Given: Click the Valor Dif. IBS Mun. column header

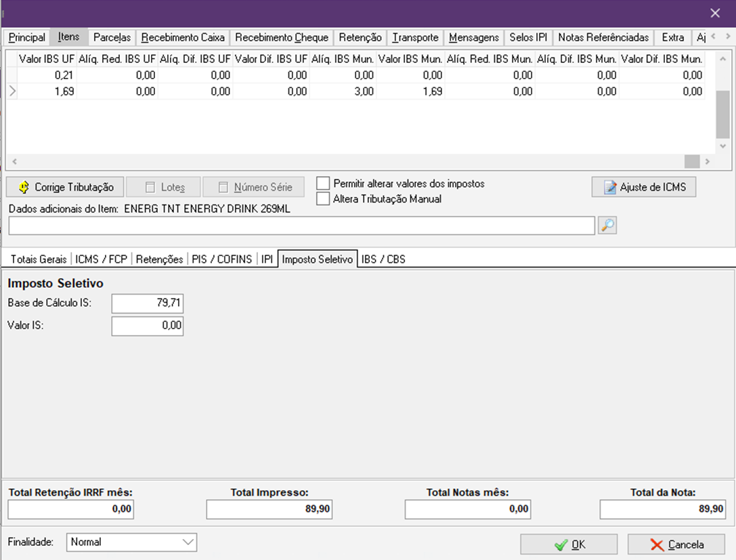Looking at the screenshot, I should tap(662, 59).
